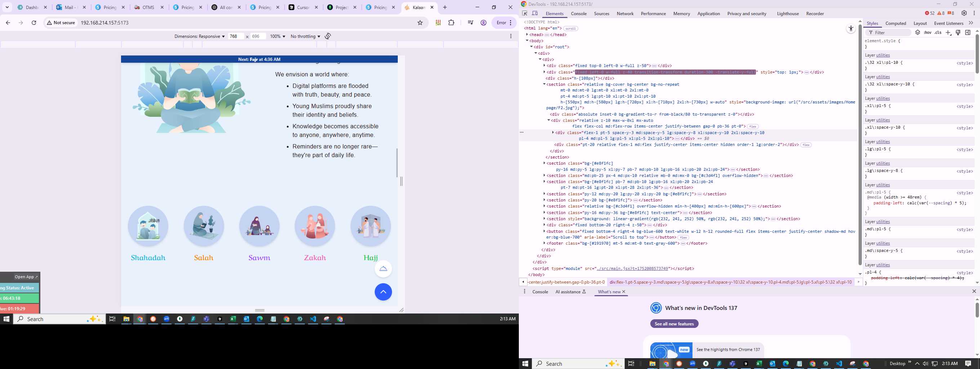Screen dimensions: 980x369
Task: Toggle the :hov element state panel
Action: tap(927, 33)
